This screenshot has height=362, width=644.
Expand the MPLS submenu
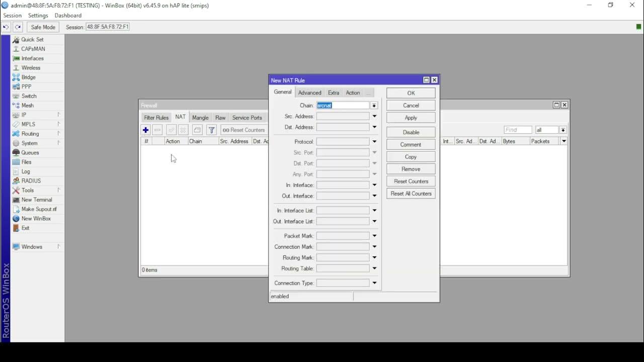[59, 124]
